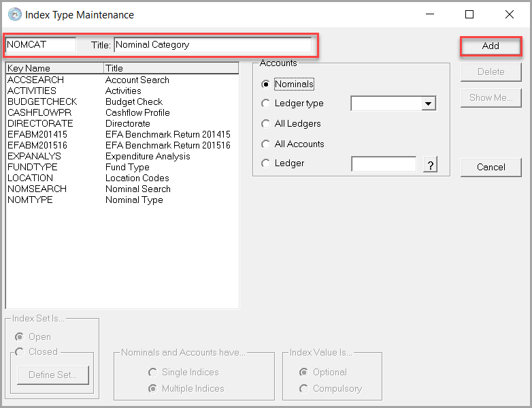Viewport: 532px width, 408px height.
Task: Select the ACCSEARCH row in the list
Action: [35, 80]
